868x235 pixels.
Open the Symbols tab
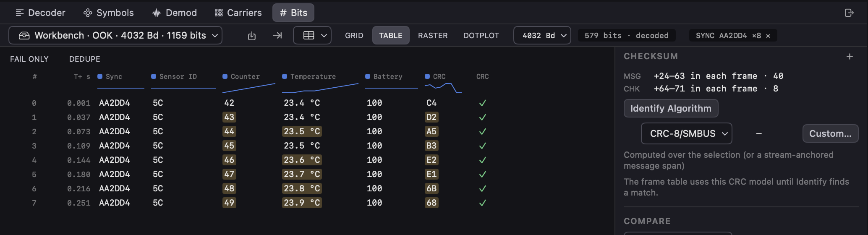tap(108, 13)
